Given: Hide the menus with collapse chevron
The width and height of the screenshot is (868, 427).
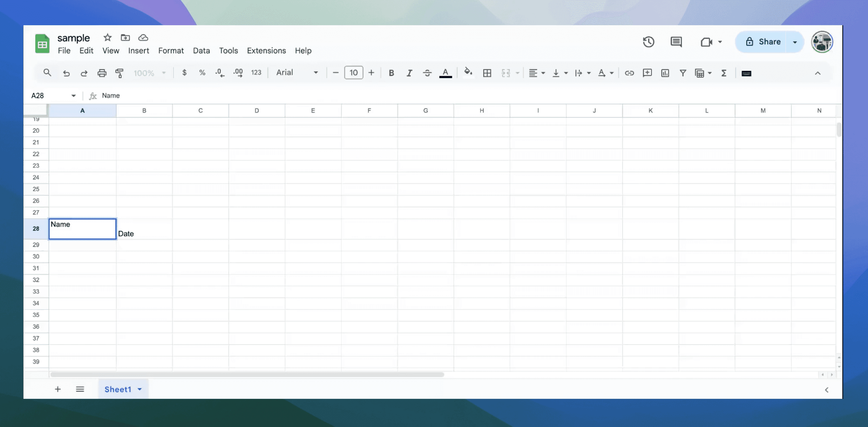Looking at the screenshot, I should (x=818, y=73).
